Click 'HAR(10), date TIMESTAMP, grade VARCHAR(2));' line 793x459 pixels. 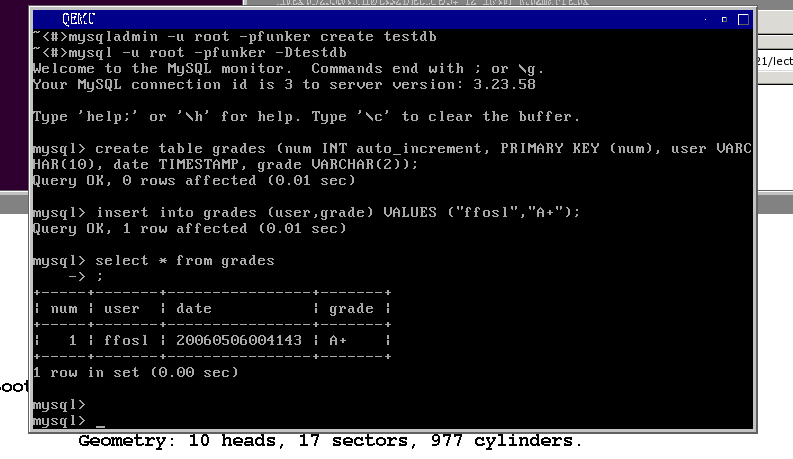(x=226, y=165)
